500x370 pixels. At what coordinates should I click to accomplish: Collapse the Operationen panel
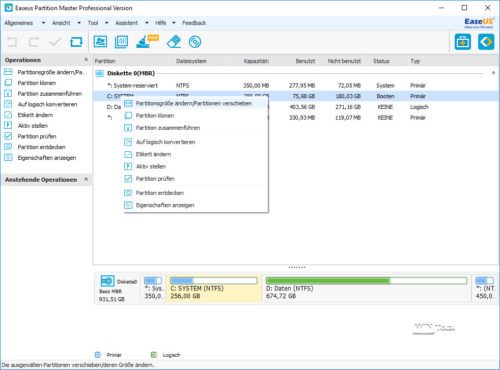point(86,60)
